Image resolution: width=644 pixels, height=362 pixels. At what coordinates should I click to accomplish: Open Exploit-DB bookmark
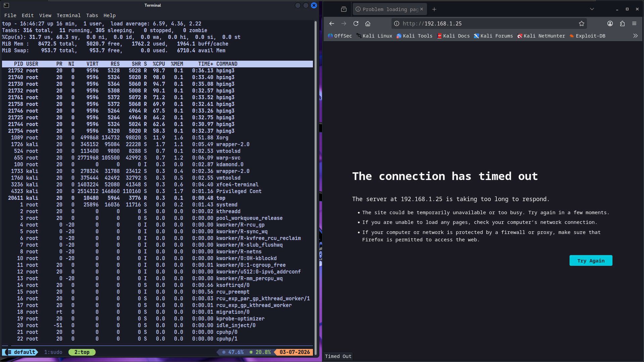(x=587, y=36)
